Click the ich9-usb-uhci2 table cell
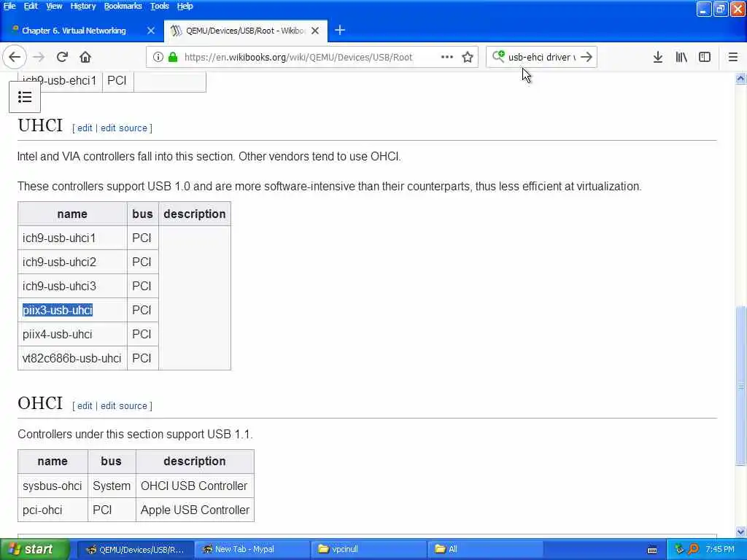 [x=72, y=262]
